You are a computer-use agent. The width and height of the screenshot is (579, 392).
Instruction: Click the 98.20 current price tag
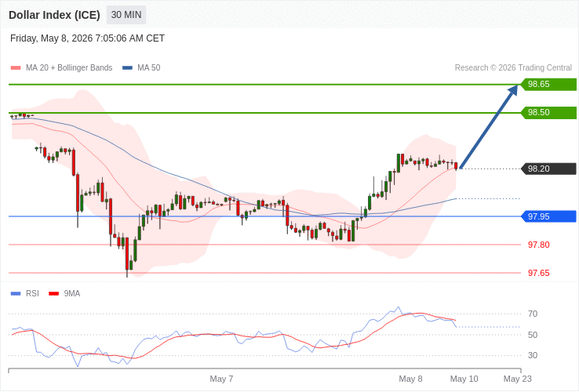(548, 169)
